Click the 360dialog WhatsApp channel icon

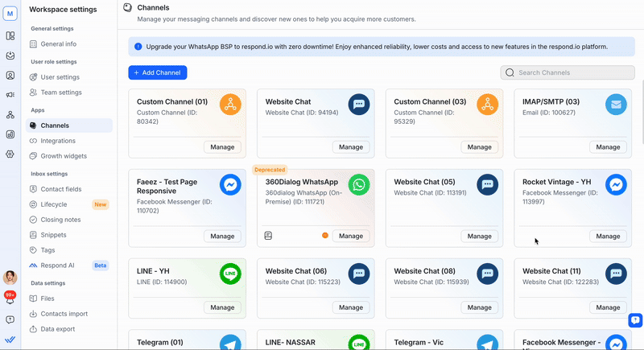359,184
